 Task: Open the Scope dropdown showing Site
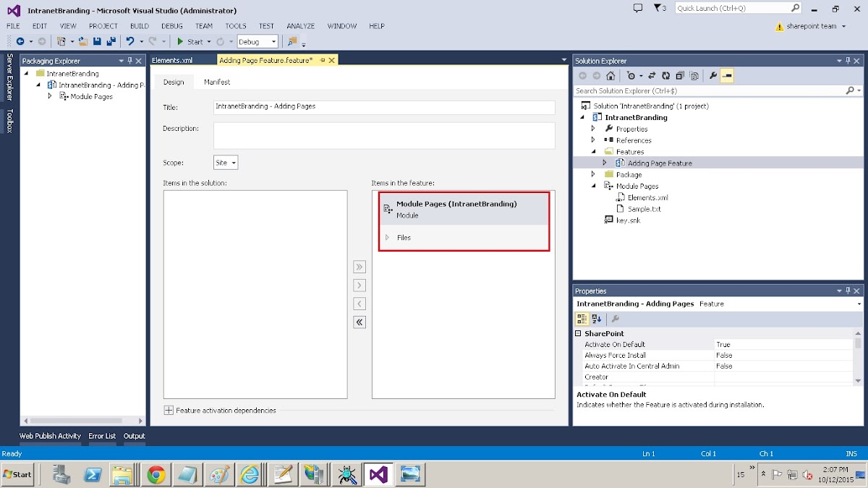226,163
